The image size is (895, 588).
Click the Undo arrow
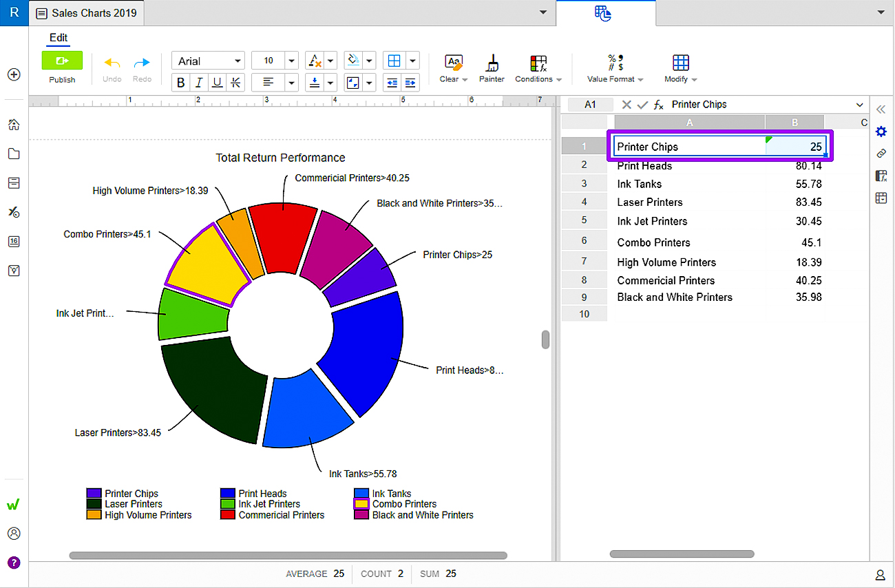tap(112, 63)
